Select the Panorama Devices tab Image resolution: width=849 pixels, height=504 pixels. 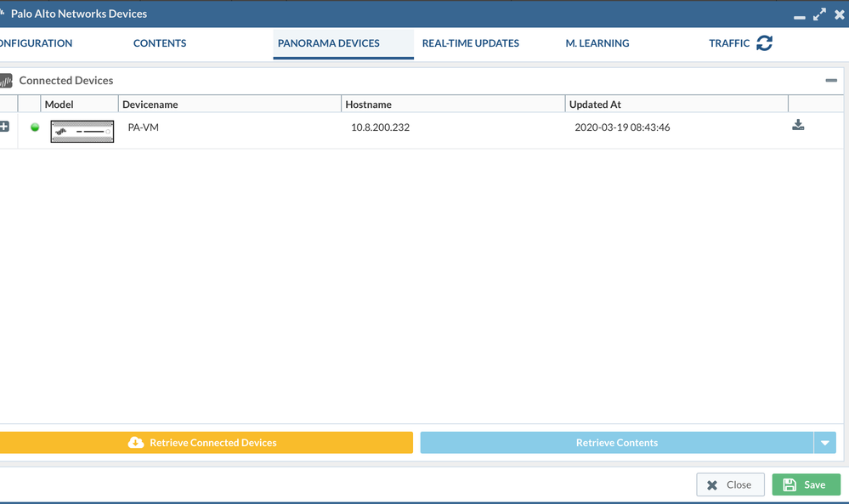click(x=329, y=43)
